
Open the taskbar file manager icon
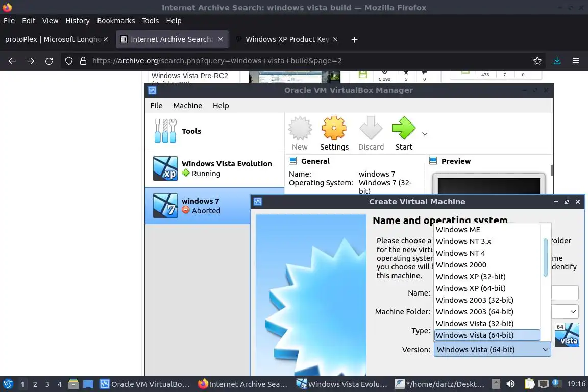pyautogui.click(x=73, y=384)
